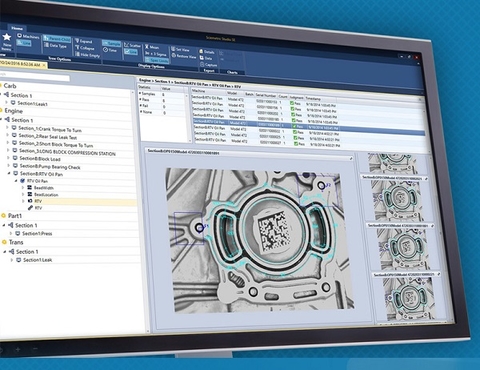Viewport: 480px width, 370px height.
Task: Open the Details export option
Action: 207,52
